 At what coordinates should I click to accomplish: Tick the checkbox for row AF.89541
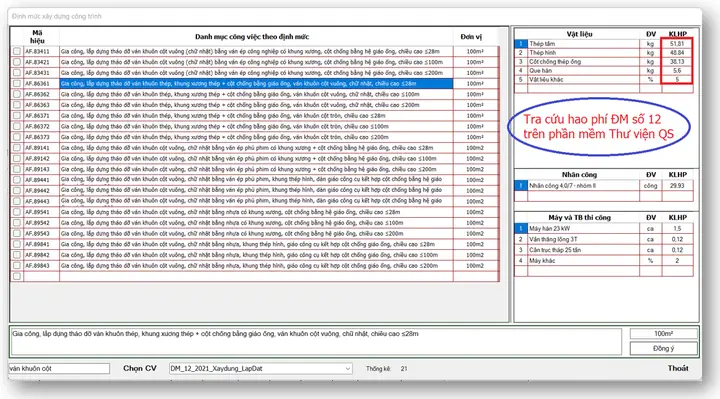tap(17, 212)
